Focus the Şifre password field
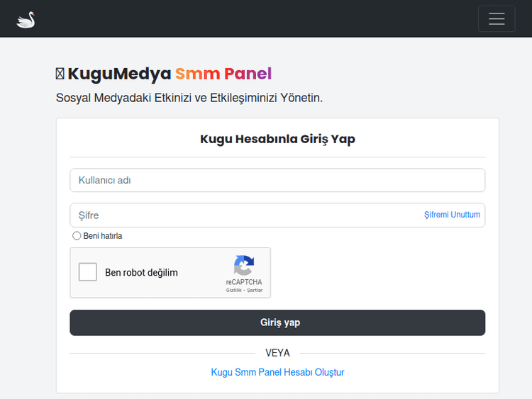Screen dimensions: 532x399 tap(277, 215)
